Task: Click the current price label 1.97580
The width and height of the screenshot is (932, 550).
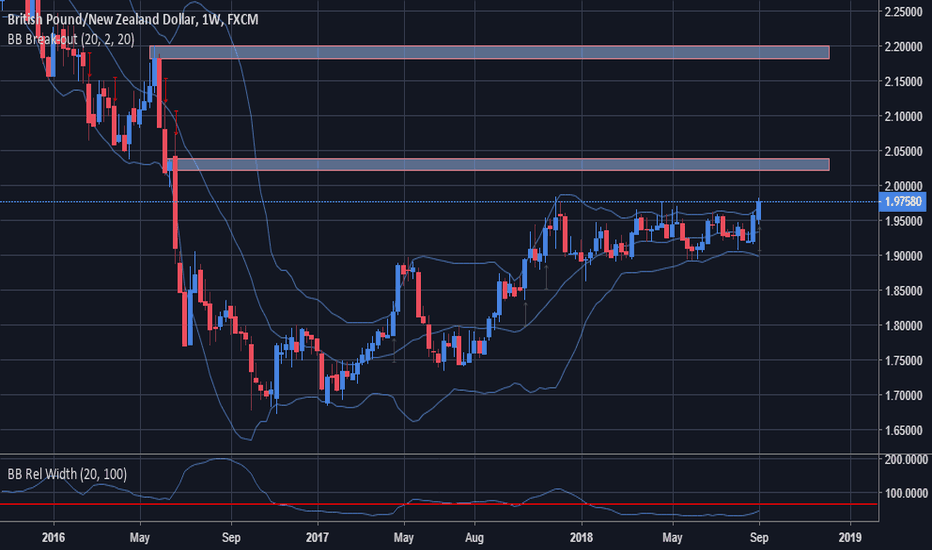Action: (x=903, y=202)
